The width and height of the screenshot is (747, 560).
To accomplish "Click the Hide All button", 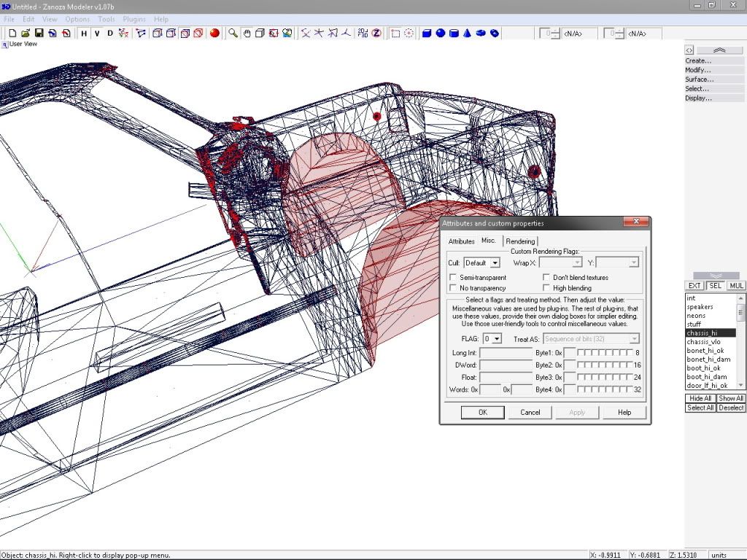I will point(700,398).
